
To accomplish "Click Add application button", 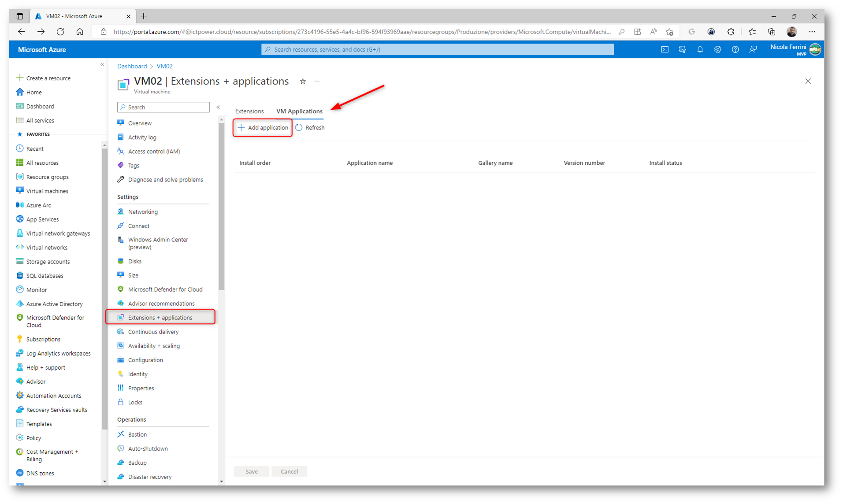I will coord(263,127).
